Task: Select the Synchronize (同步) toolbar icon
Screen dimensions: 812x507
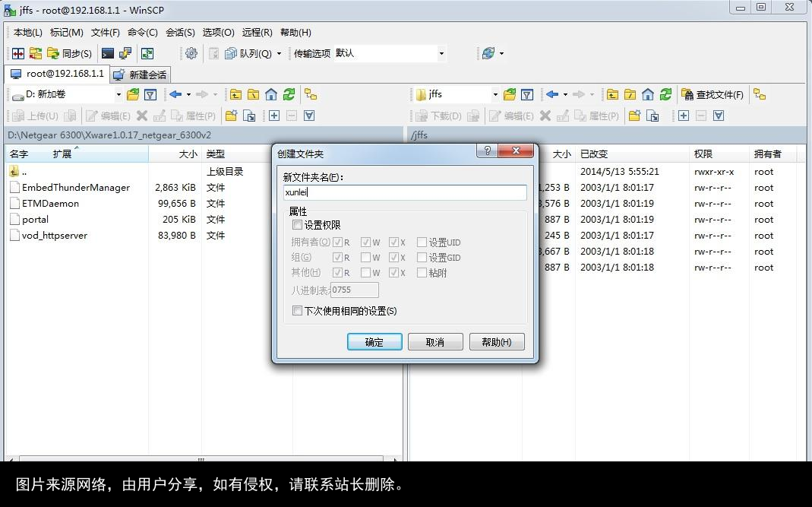Action: point(52,53)
